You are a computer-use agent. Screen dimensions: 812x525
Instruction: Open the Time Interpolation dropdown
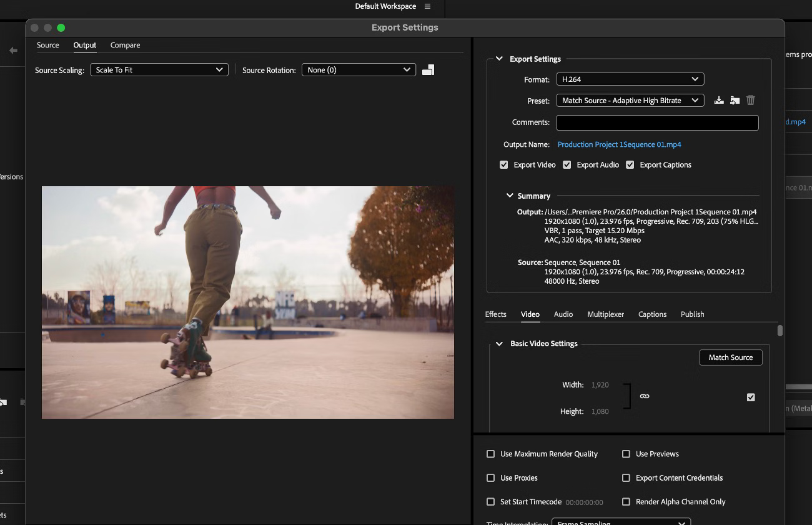pos(621,522)
